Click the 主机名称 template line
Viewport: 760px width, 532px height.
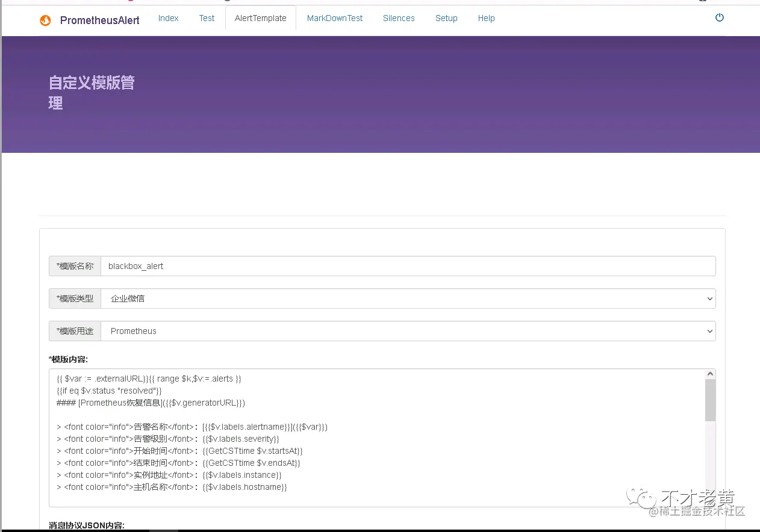pos(172,487)
